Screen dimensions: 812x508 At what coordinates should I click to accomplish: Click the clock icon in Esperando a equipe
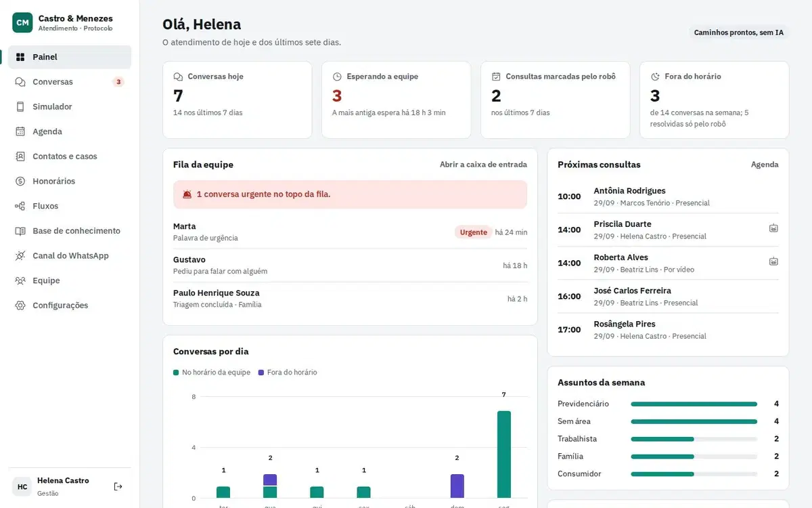337,77
